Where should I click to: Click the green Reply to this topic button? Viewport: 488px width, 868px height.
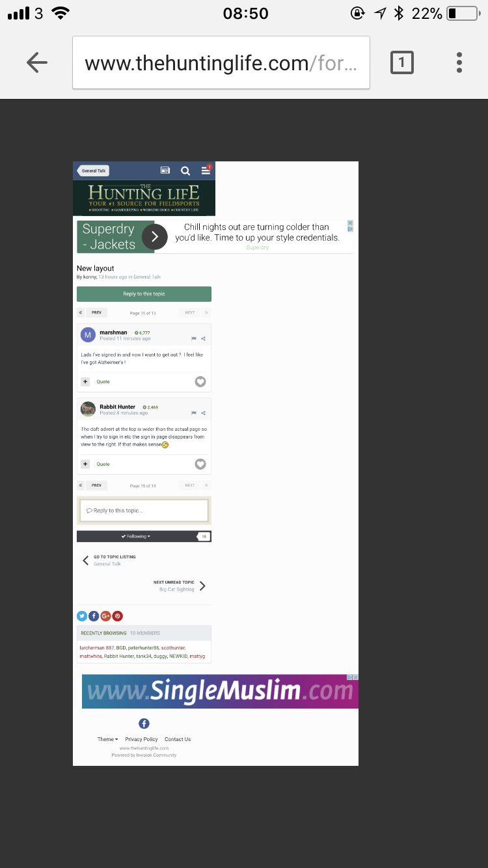[x=144, y=294]
